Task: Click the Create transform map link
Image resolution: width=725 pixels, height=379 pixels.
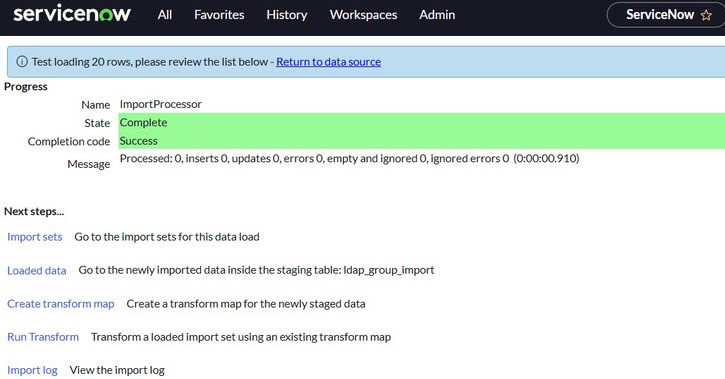Action: (x=61, y=304)
